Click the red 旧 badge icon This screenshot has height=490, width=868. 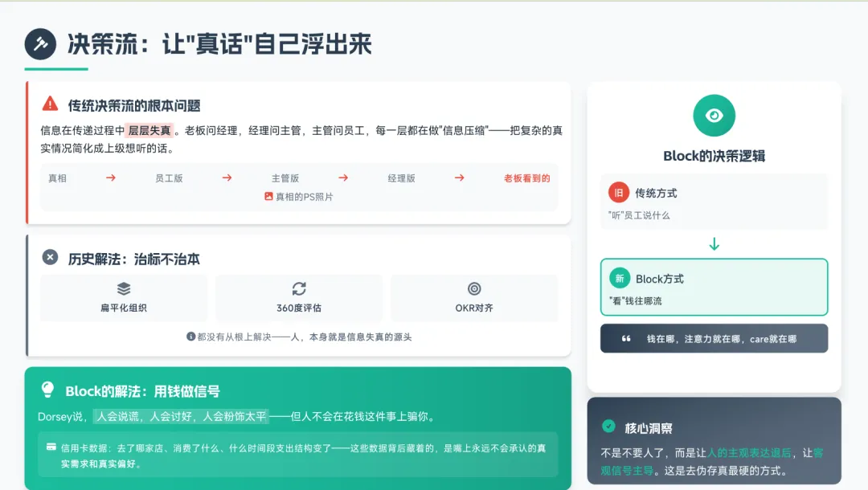coord(618,193)
